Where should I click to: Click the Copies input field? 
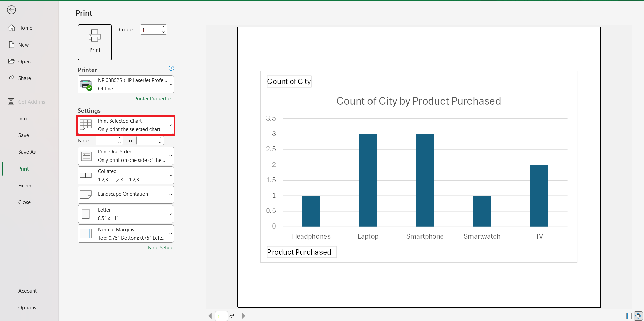(150, 30)
